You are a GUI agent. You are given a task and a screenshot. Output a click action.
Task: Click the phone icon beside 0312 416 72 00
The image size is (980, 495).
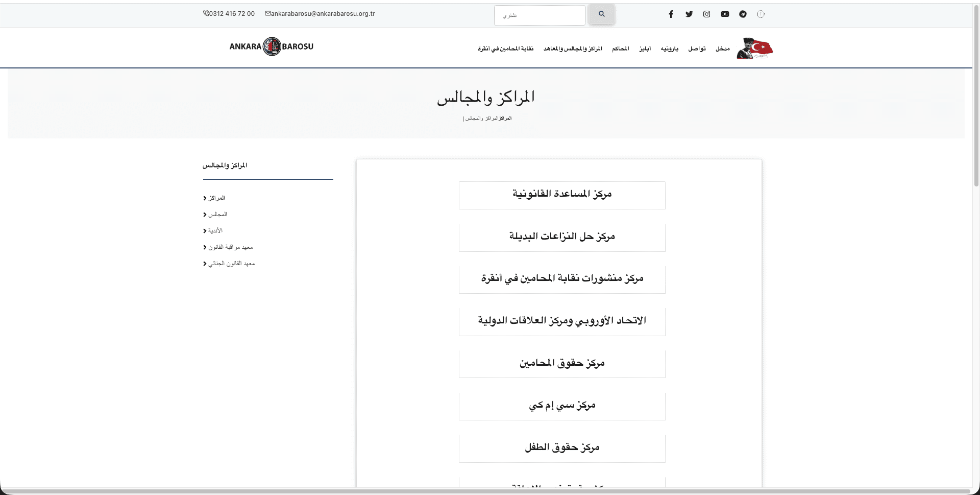tap(206, 14)
